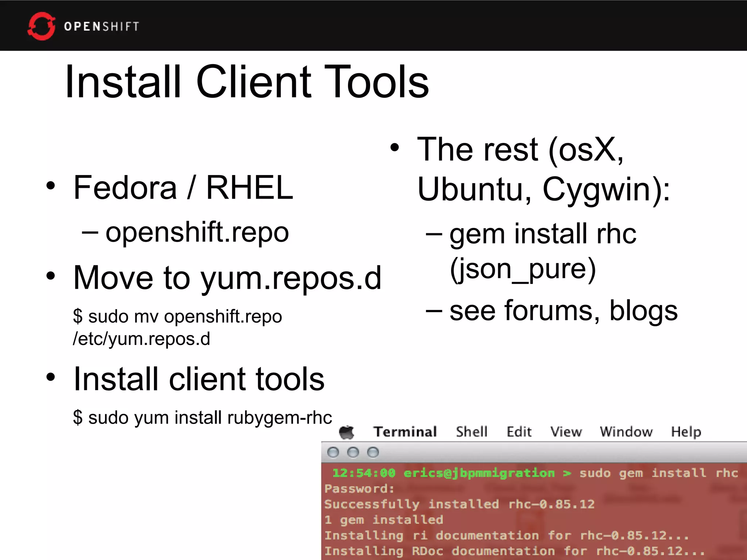This screenshot has height=560, width=747.
Task: Open the Apple menu icon
Action: 347,432
